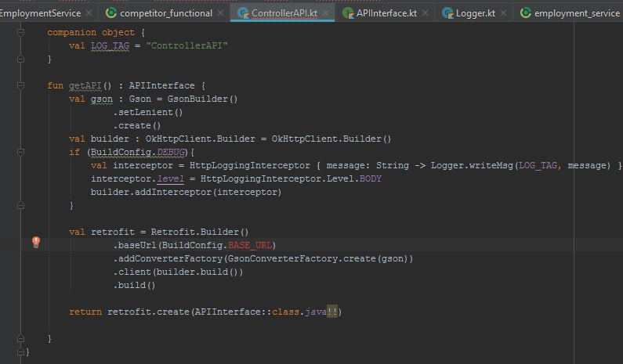The height and width of the screenshot is (364, 623).
Task: Close the Logger.kt tab
Action: pyautogui.click(x=503, y=13)
